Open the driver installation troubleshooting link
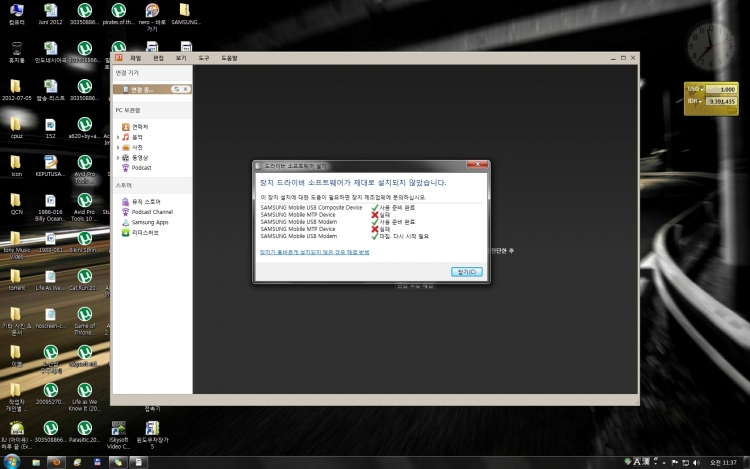This screenshot has height=469, width=750. pos(315,252)
